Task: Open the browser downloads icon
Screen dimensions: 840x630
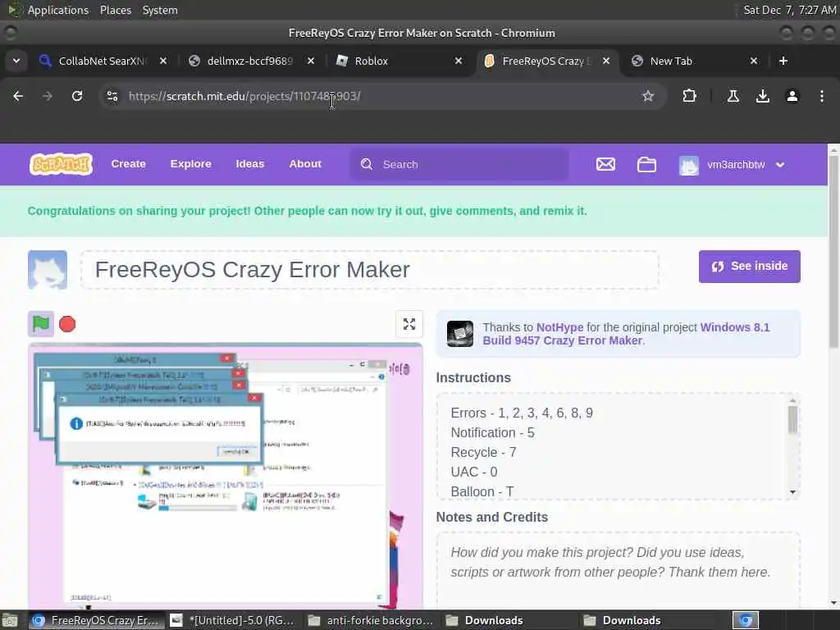Action: [763, 96]
